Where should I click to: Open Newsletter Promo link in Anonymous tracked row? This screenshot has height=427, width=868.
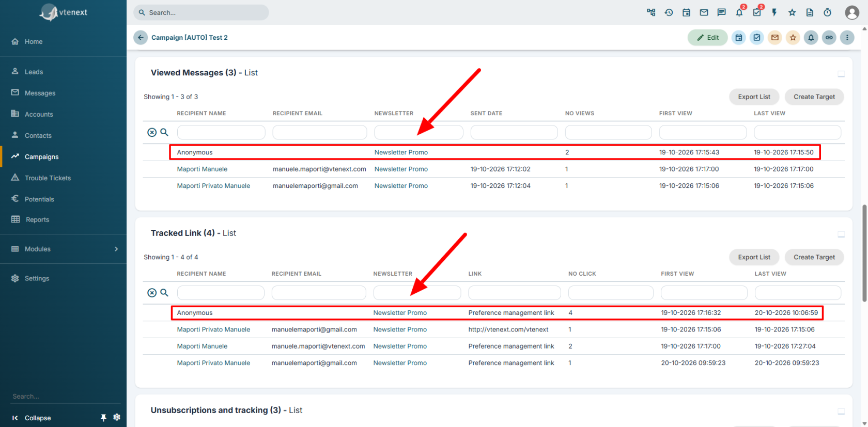pyautogui.click(x=400, y=313)
